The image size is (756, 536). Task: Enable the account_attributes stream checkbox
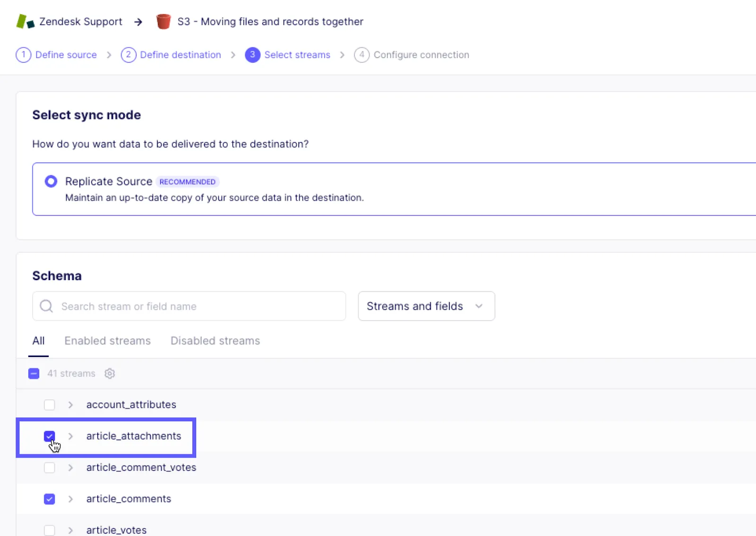pos(49,405)
